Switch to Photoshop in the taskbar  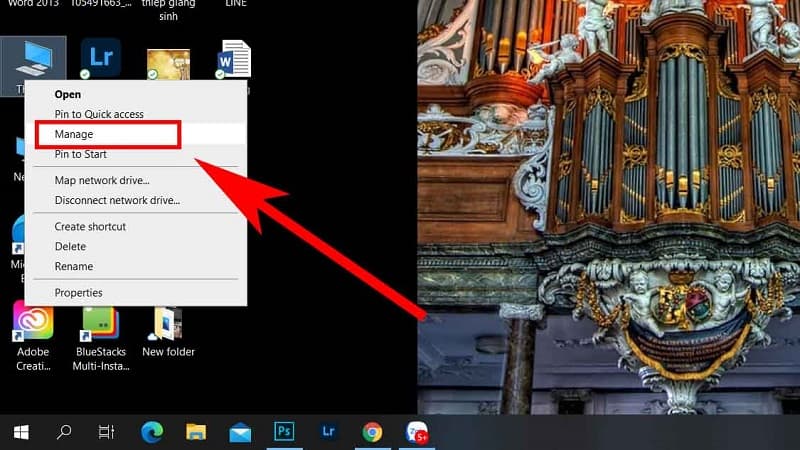[x=284, y=432]
